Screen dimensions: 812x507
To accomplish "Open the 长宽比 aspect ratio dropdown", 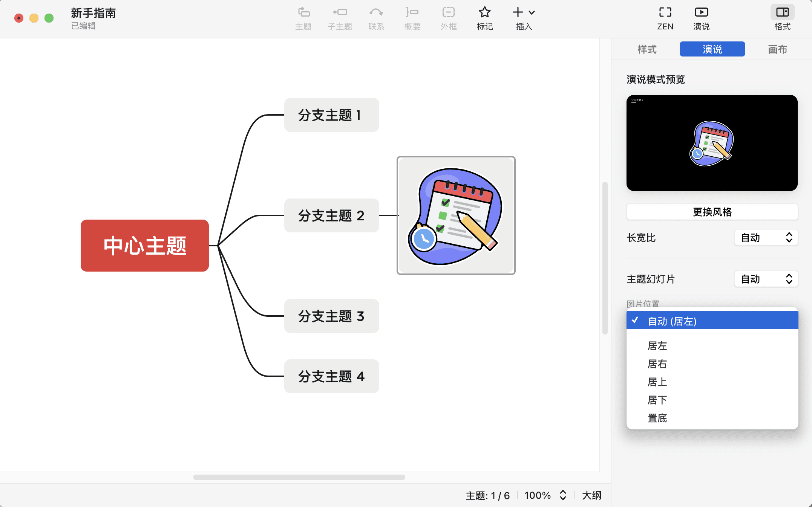I will pos(766,238).
